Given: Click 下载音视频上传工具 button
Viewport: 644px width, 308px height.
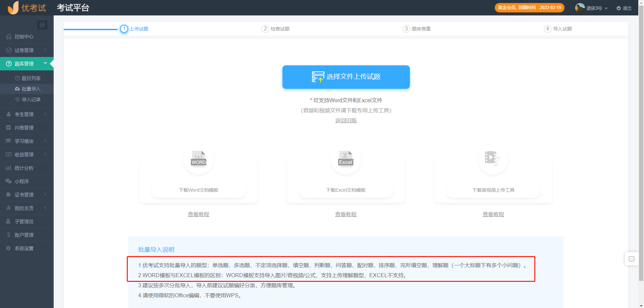Looking at the screenshot, I should pyautogui.click(x=493, y=190).
